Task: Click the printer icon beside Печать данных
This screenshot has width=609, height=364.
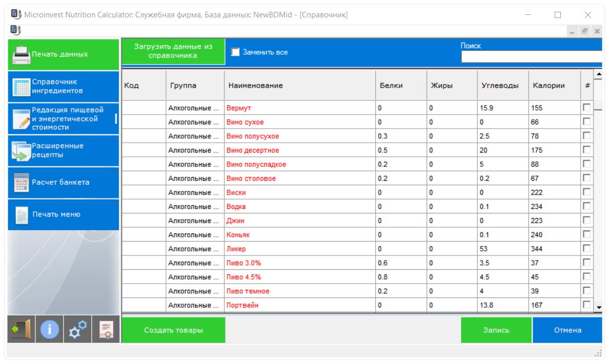Action: coord(22,55)
